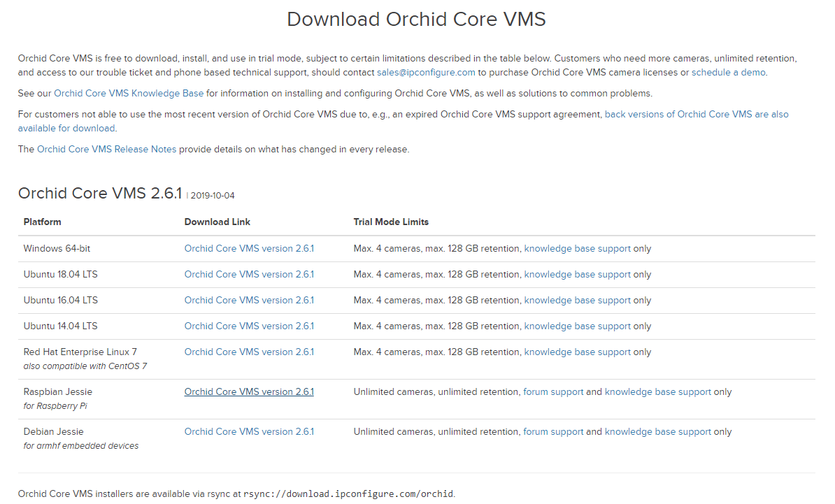Open Orchid Core VMS Knowledge Base link
This screenshot has height=504, width=835.
click(x=129, y=93)
